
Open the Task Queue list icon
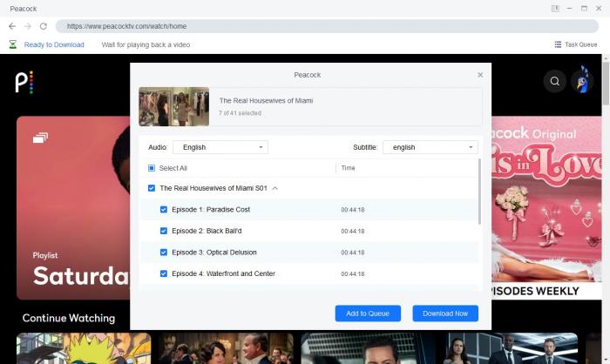coord(558,44)
